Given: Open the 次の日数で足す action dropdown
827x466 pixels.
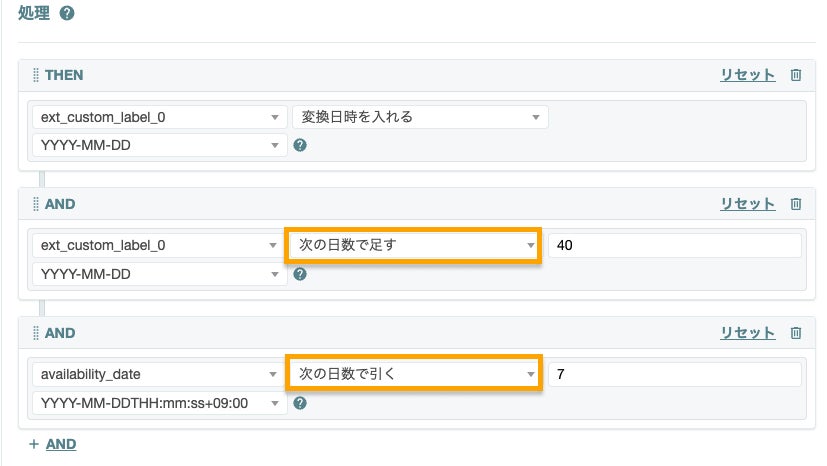Looking at the screenshot, I should [x=414, y=246].
